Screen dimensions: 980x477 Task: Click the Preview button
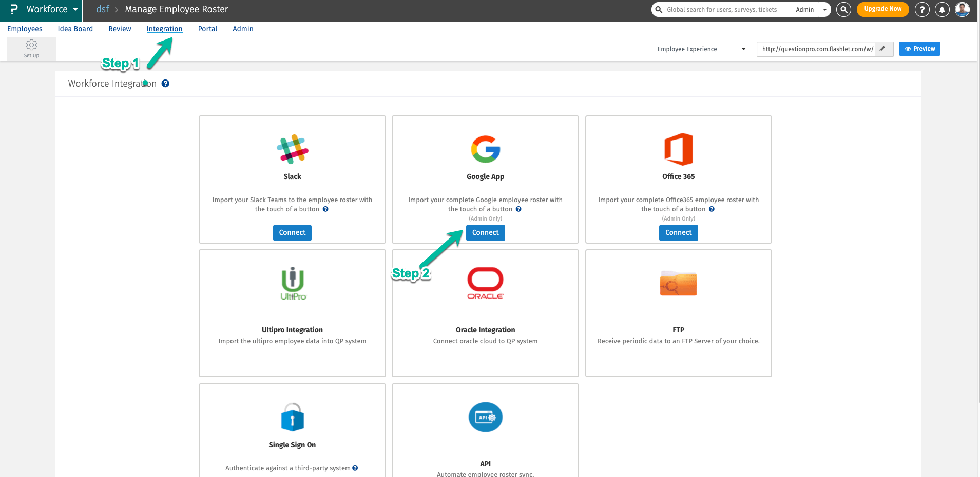919,49
